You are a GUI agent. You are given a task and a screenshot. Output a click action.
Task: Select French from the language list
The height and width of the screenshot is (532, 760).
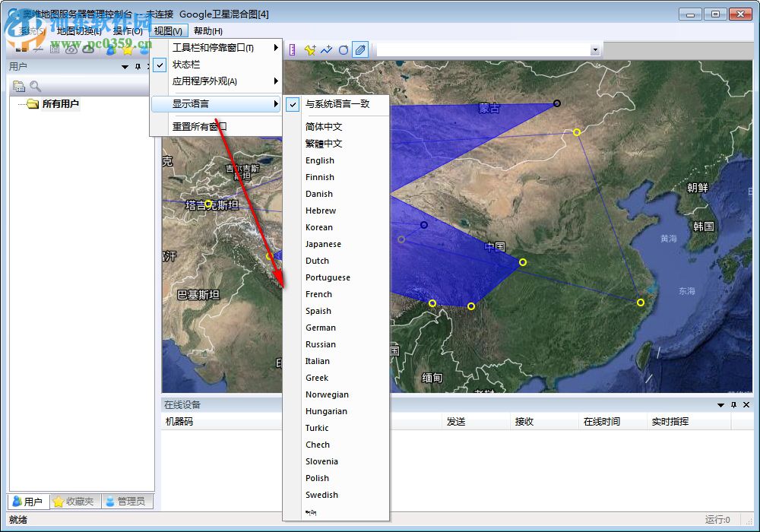pyautogui.click(x=318, y=294)
